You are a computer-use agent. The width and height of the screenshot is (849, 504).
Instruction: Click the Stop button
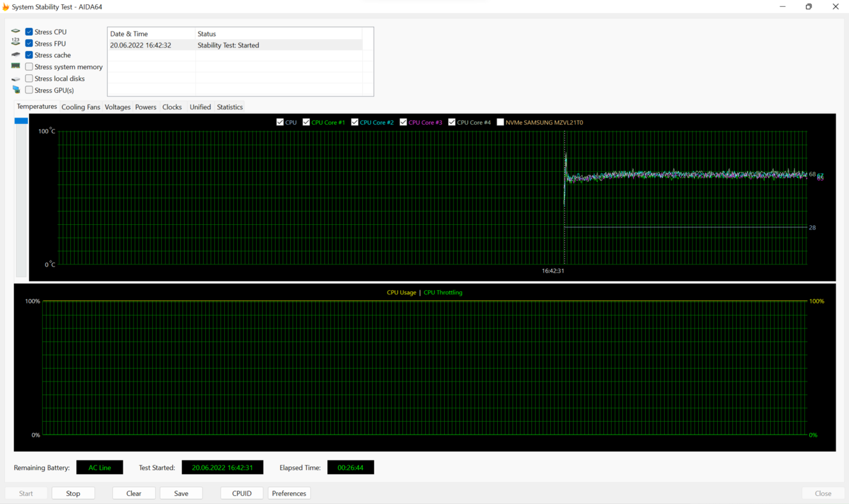[x=73, y=493]
